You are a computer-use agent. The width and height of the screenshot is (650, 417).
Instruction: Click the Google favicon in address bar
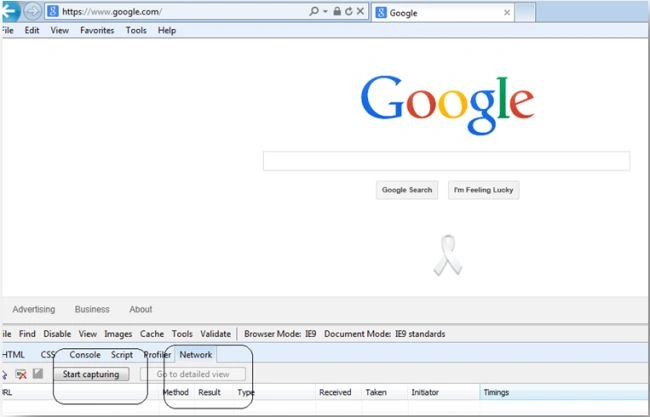click(53, 11)
